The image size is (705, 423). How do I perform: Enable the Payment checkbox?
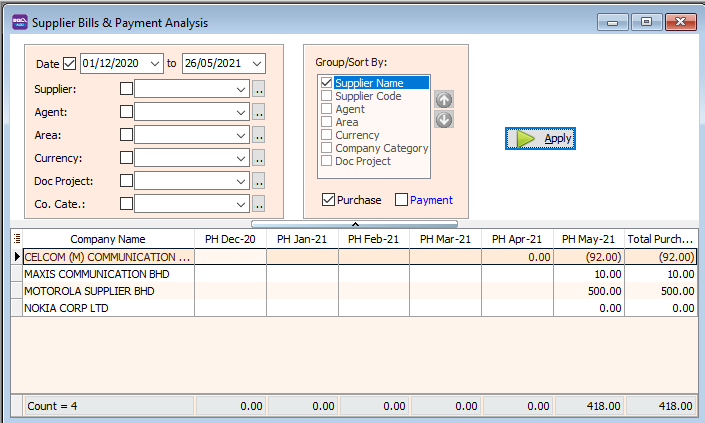click(401, 200)
